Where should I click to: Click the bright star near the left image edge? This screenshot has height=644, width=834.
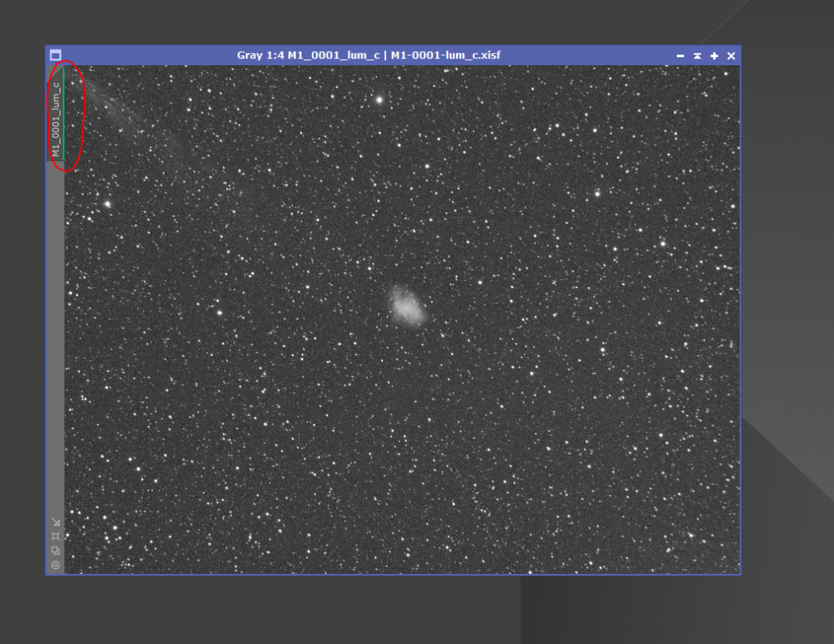pos(108,204)
